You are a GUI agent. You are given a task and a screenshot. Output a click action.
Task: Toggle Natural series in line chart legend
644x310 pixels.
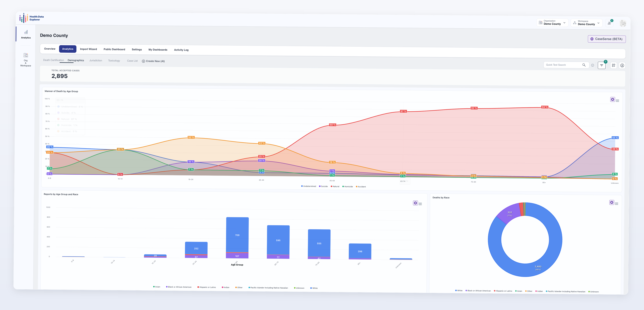[x=335, y=186]
